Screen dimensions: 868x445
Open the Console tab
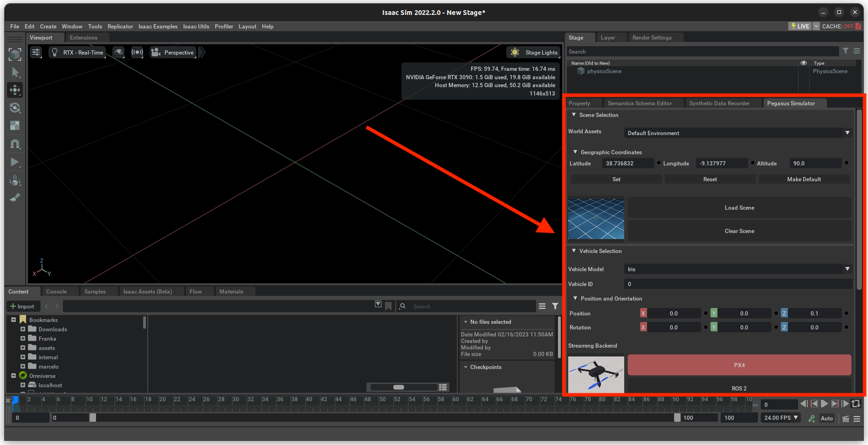click(56, 292)
